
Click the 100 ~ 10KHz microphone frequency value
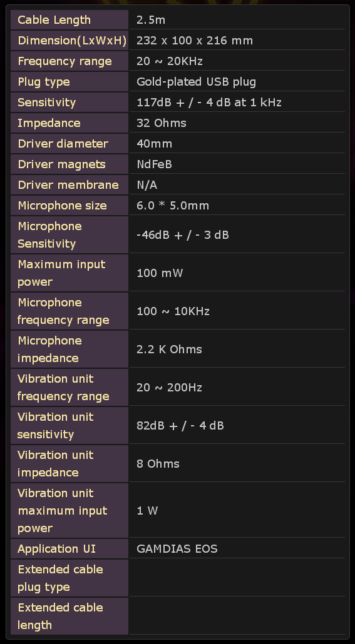tap(173, 311)
